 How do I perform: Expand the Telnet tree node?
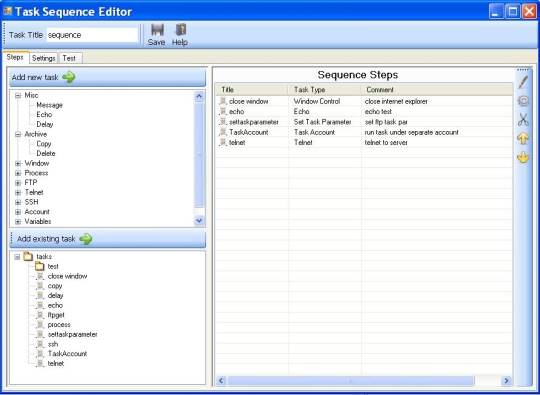point(18,192)
